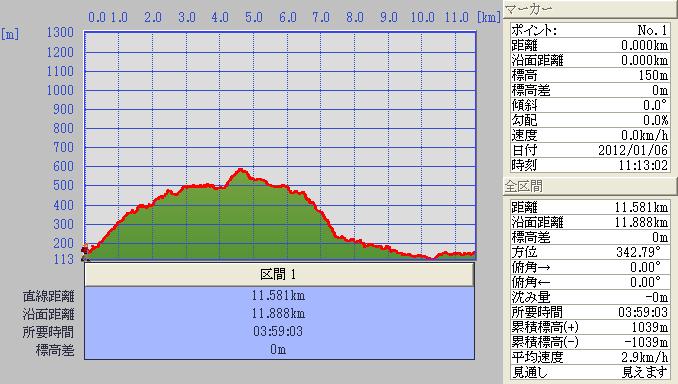The image size is (678, 384).
Task: Click the ポイント No. 1 row
Action: 590,30
